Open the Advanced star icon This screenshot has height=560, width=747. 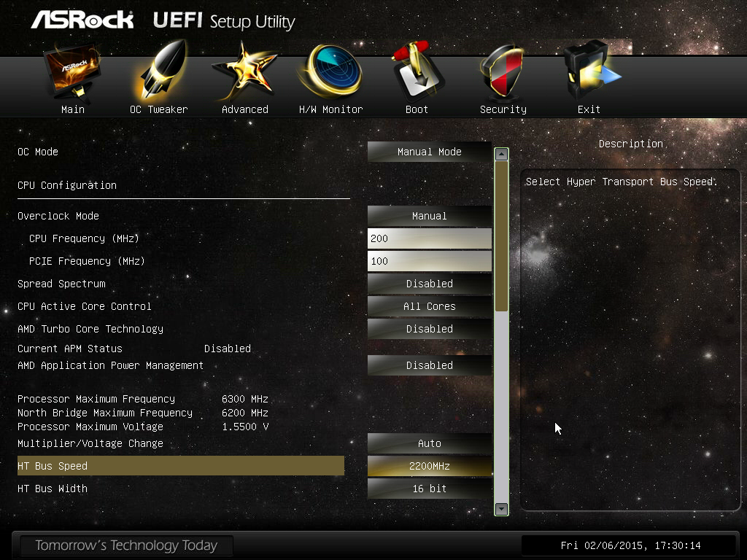pyautogui.click(x=244, y=71)
